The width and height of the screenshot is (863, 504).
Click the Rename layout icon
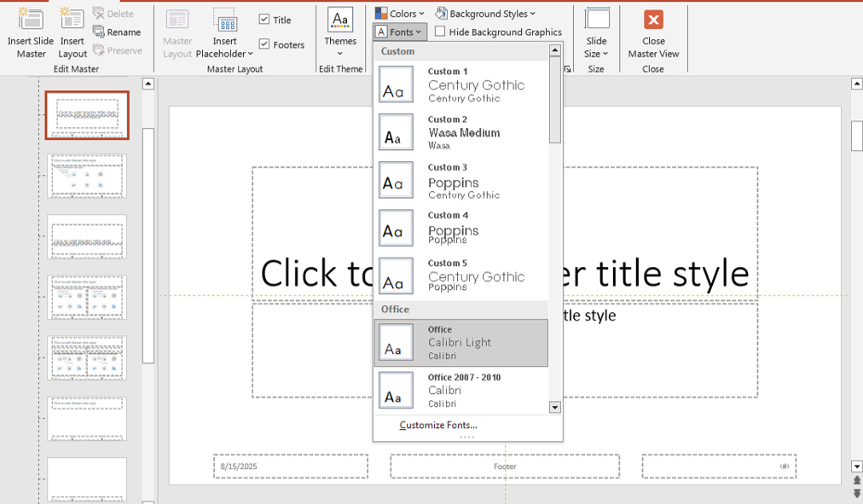point(99,32)
